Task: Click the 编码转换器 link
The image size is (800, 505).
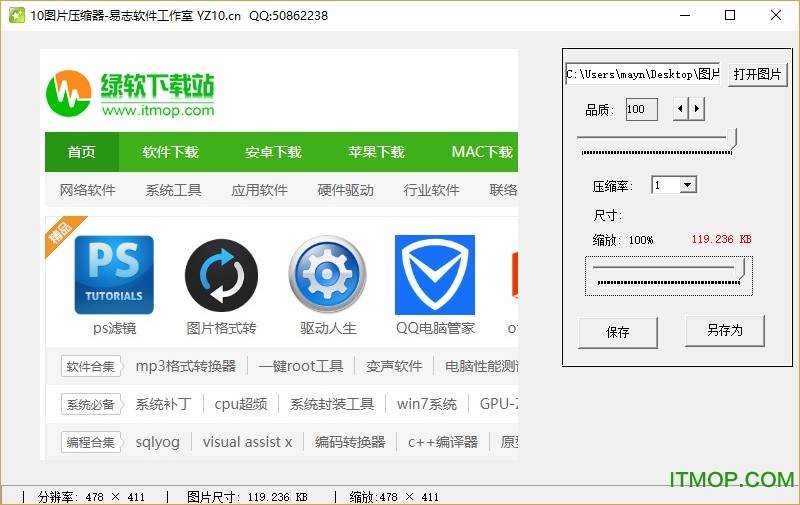Action: point(350,442)
